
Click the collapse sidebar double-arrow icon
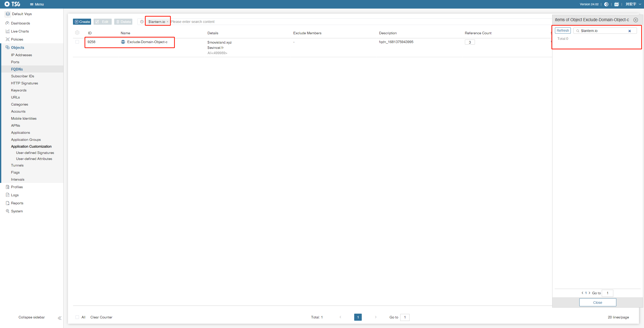click(x=60, y=318)
